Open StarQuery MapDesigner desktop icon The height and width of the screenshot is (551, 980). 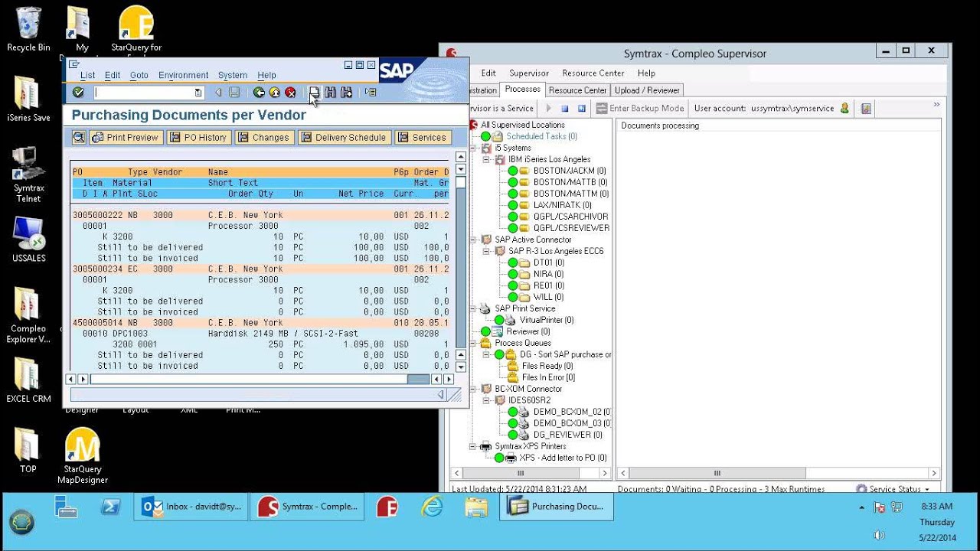(x=83, y=456)
